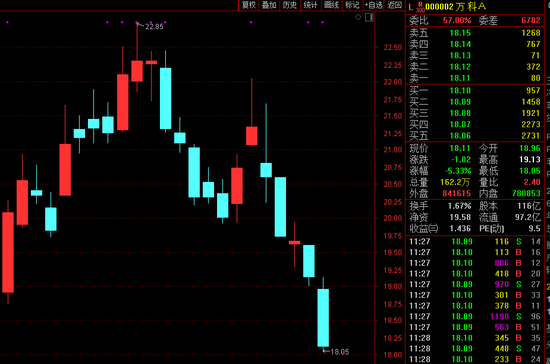Viewport: 550px width, 364px height.
Task: Click the 今开 18.96 value
Action: pyautogui.click(x=530, y=148)
